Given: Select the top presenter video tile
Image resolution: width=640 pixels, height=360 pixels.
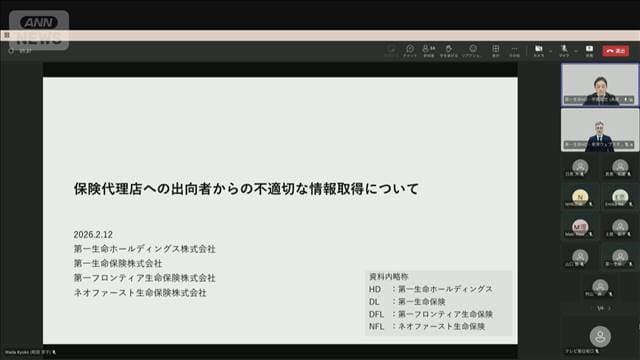Looking at the screenshot, I should [x=600, y=85].
